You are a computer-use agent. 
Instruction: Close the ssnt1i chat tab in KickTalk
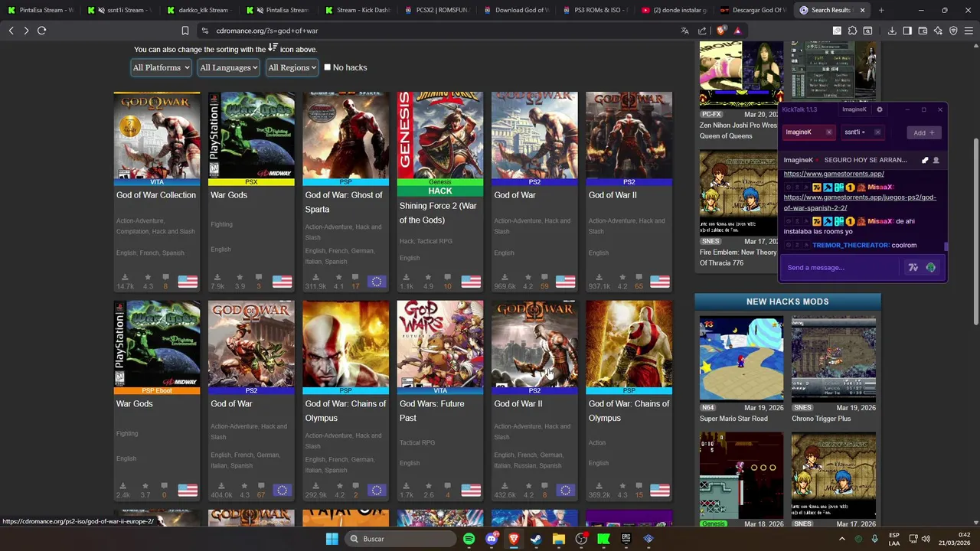click(877, 132)
